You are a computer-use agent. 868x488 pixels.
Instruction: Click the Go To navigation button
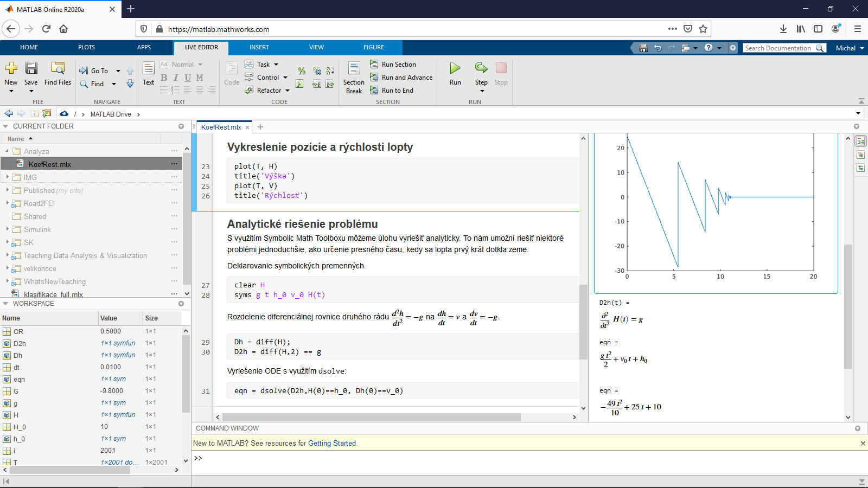pos(94,70)
